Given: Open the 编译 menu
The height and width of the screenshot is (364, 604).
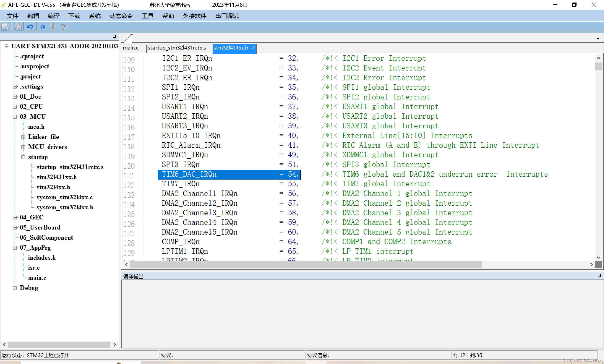Looking at the screenshot, I should pos(53,16).
